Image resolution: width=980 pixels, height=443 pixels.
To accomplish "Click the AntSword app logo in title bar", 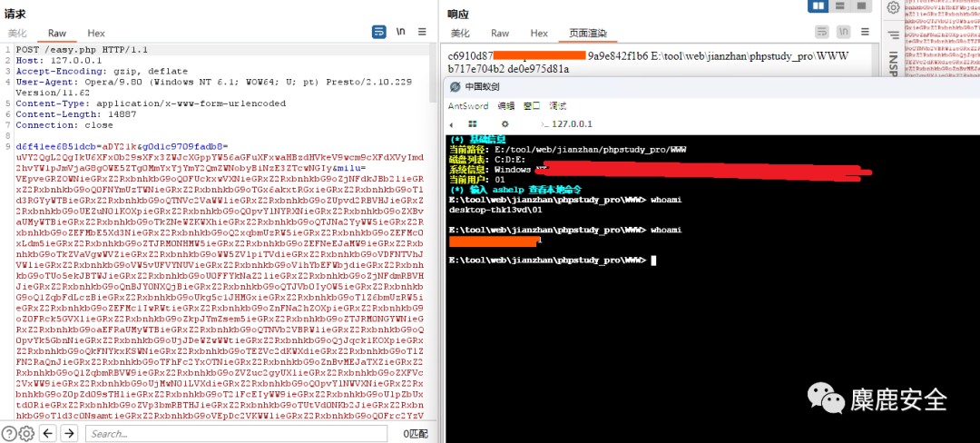I will tap(455, 87).
